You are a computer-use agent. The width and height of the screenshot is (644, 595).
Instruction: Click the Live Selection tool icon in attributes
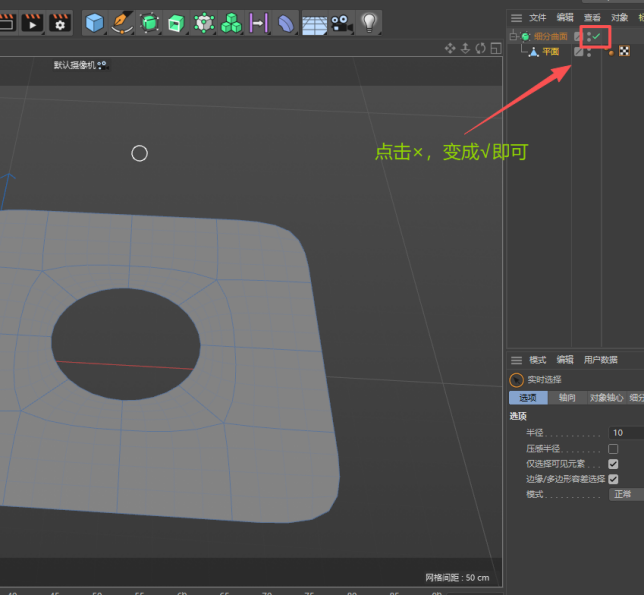516,380
